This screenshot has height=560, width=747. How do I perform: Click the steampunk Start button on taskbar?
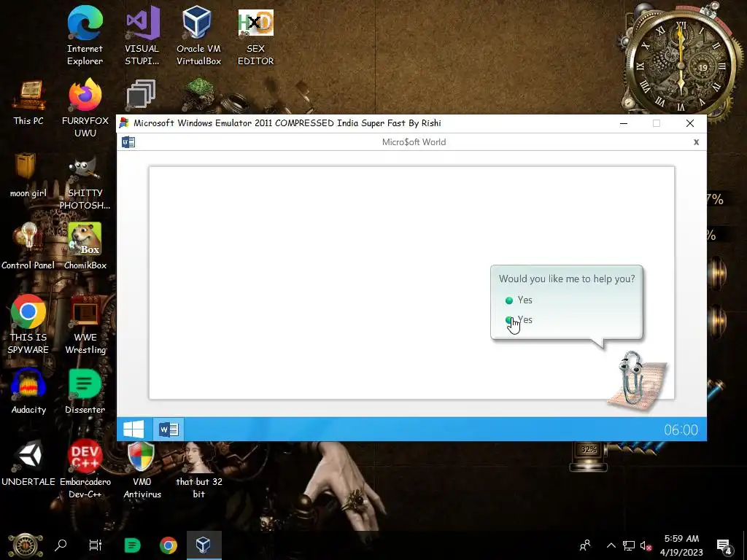[x=26, y=545]
